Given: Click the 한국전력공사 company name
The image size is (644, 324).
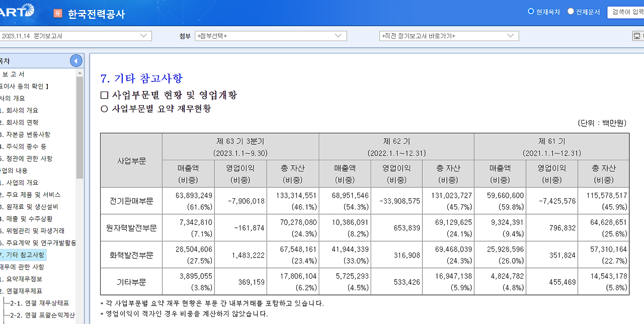Looking at the screenshot, I should point(95,13).
